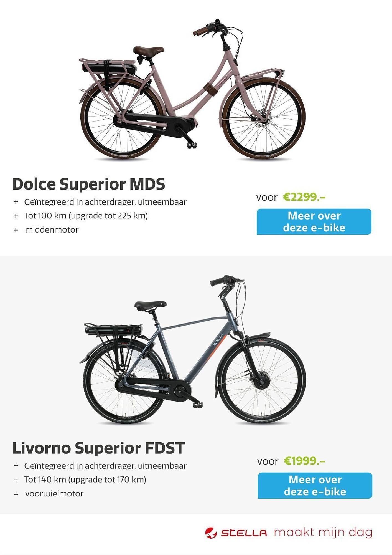Screen dimensions: 392x555
Task: Click the €2299 price label
Action: [304, 197]
